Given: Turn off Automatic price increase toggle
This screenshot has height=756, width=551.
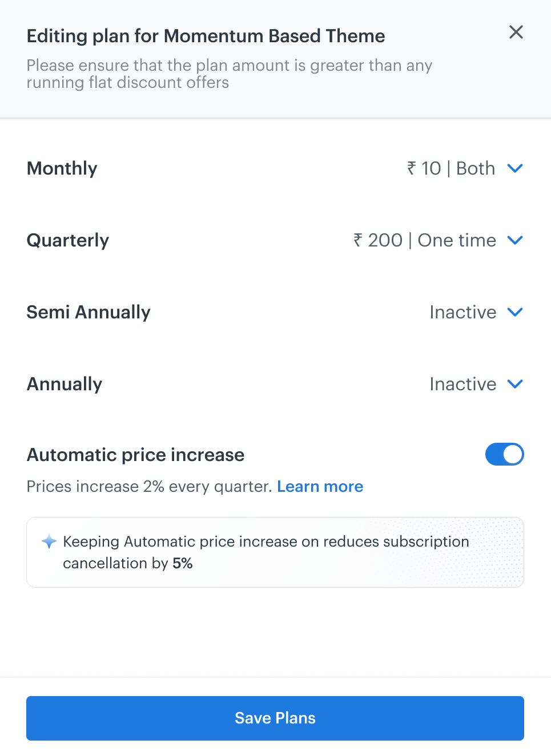Looking at the screenshot, I should click(x=504, y=455).
